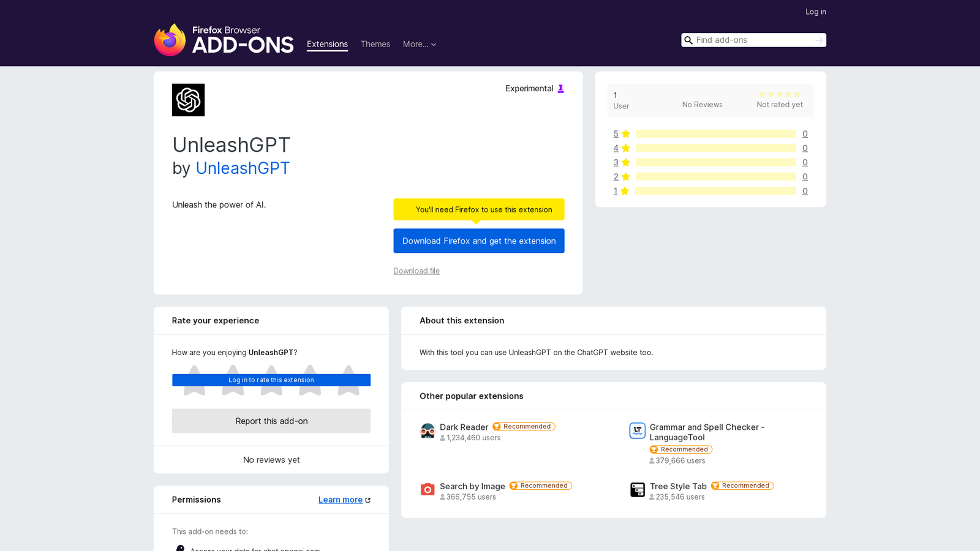Open Tree Style Tab extension icon
This screenshot has width=980, height=551.
pos(638,490)
